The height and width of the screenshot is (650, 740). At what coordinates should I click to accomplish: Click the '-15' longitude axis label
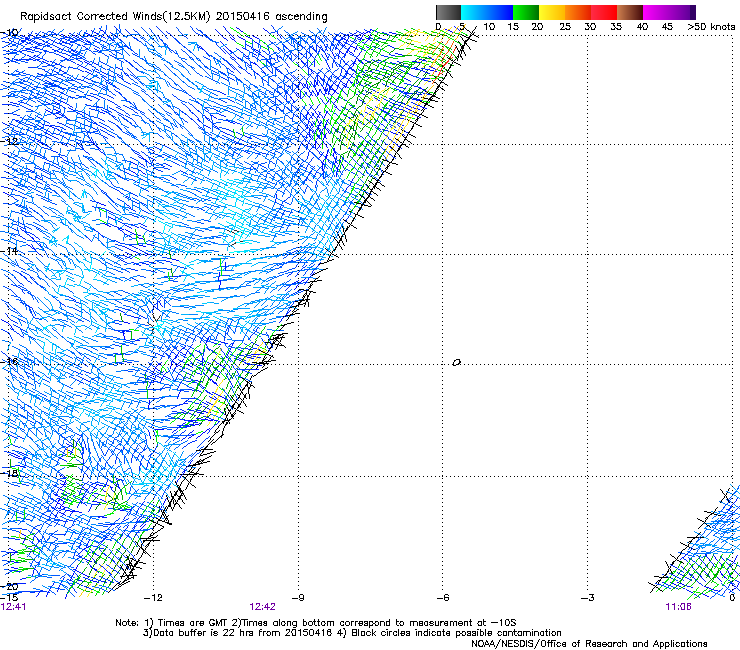[x=9, y=597]
